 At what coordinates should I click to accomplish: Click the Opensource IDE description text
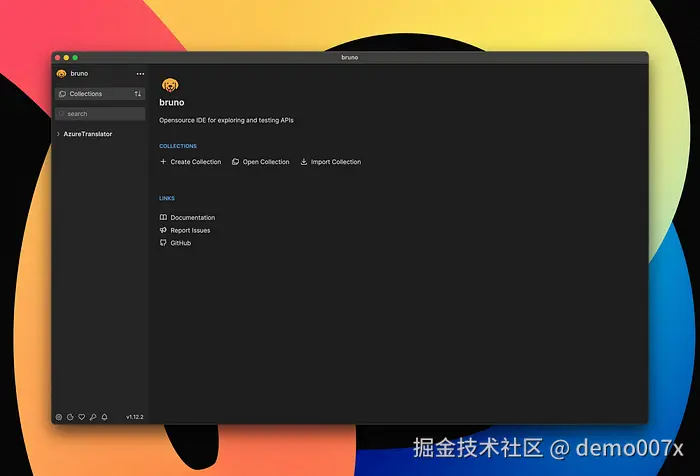click(226, 120)
